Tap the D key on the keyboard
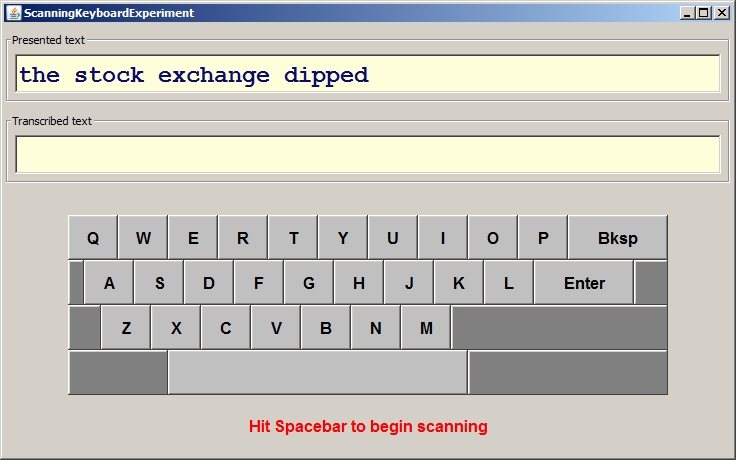 (x=209, y=283)
